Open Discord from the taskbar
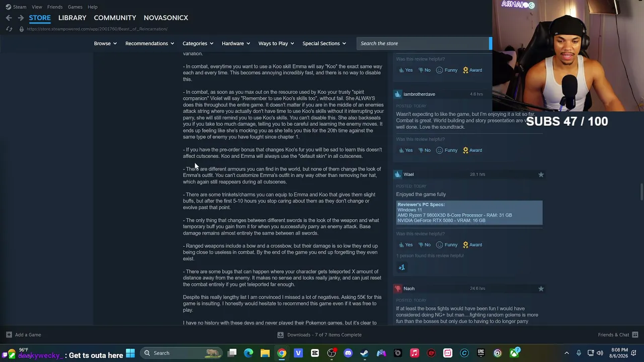 click(348, 353)
